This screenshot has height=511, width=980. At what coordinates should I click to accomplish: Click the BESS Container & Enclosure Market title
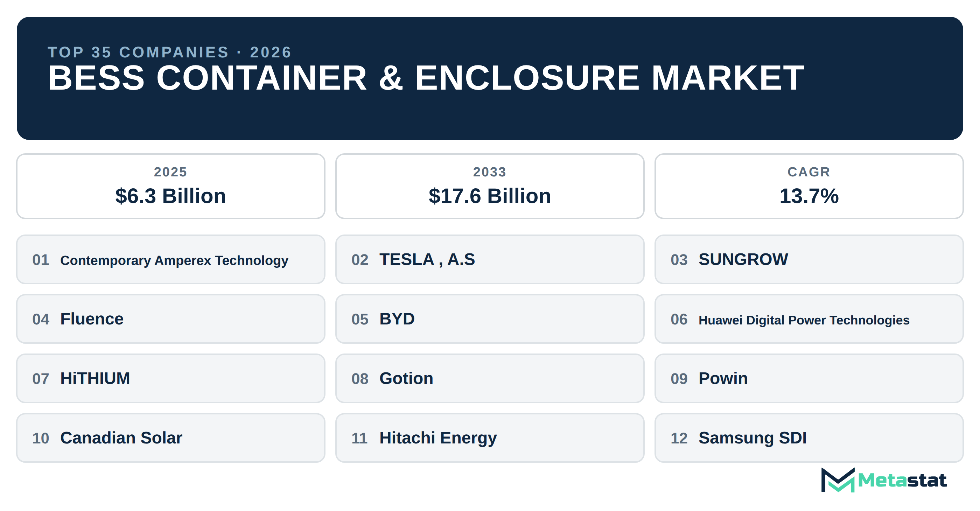click(426, 78)
